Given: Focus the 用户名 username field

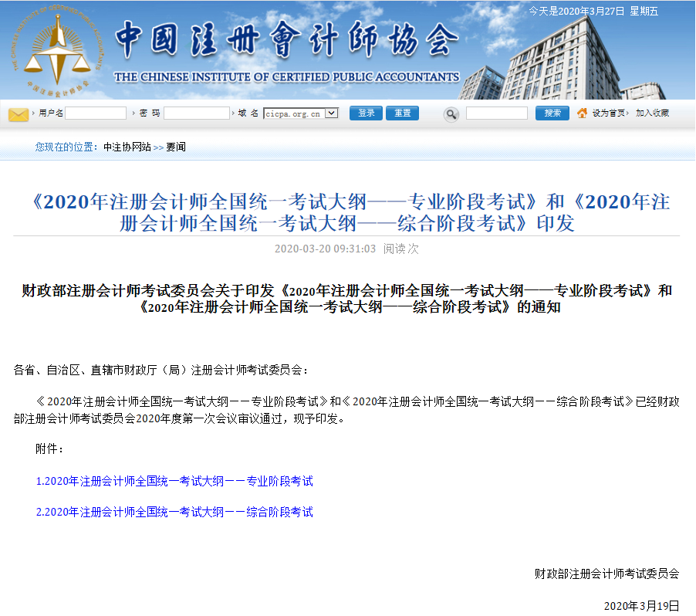Looking at the screenshot, I should tap(96, 113).
